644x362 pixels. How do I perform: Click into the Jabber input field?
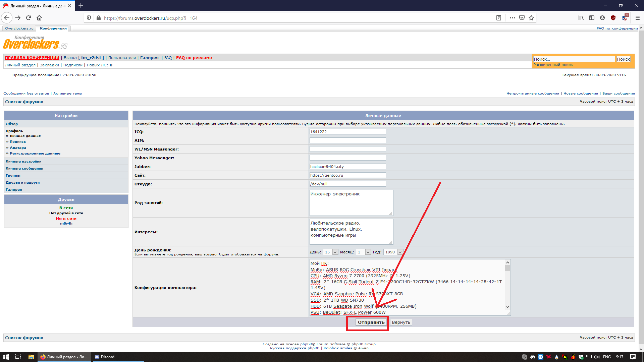tap(347, 167)
